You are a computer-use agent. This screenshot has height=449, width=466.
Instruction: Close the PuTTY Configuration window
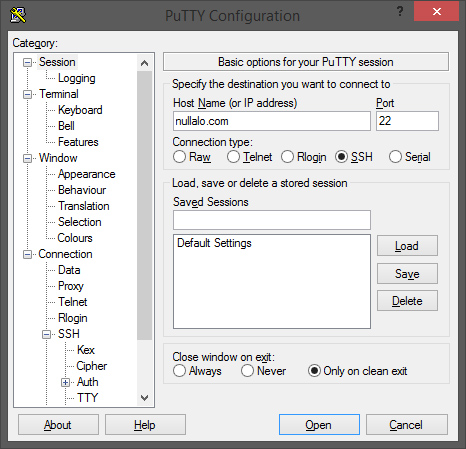click(x=436, y=12)
